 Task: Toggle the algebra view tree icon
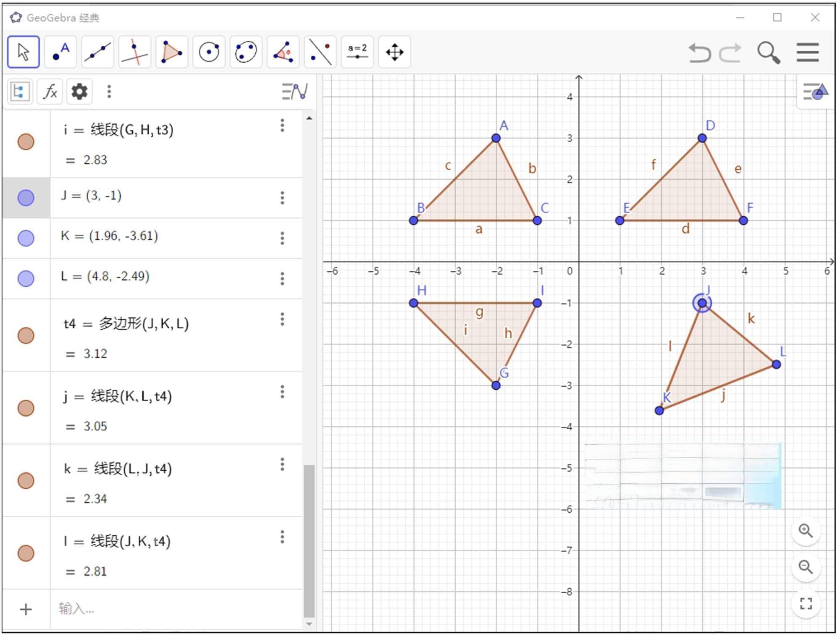tap(19, 91)
